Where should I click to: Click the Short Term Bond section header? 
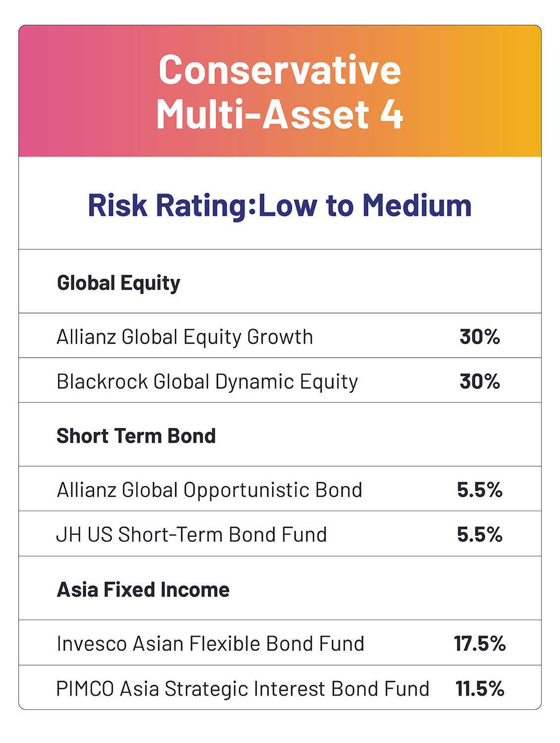coord(136,436)
